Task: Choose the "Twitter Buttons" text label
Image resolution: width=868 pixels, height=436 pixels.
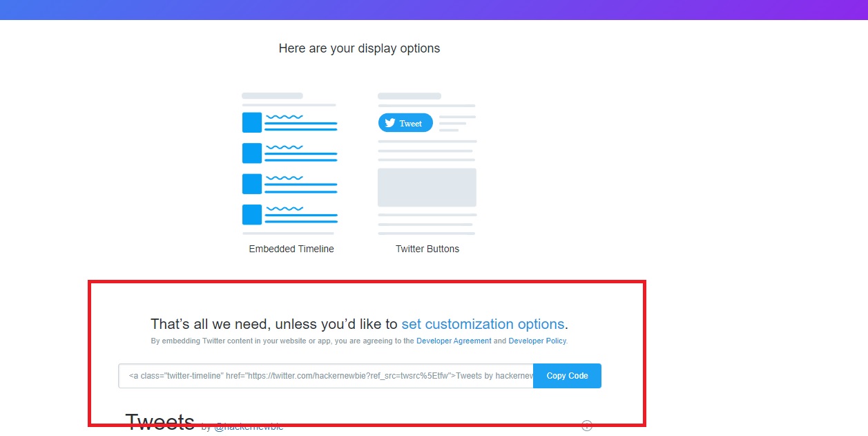Action: (x=427, y=249)
